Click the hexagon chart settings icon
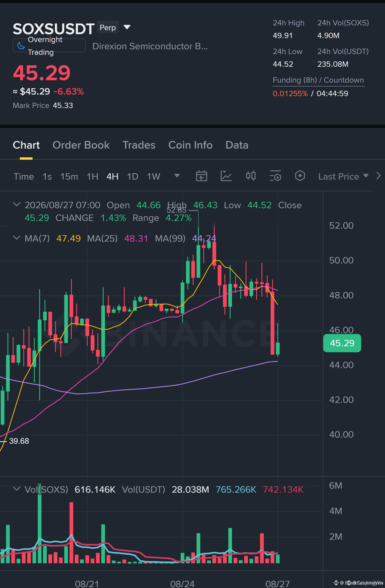Viewport: 385px width, 588px height. coord(300,176)
